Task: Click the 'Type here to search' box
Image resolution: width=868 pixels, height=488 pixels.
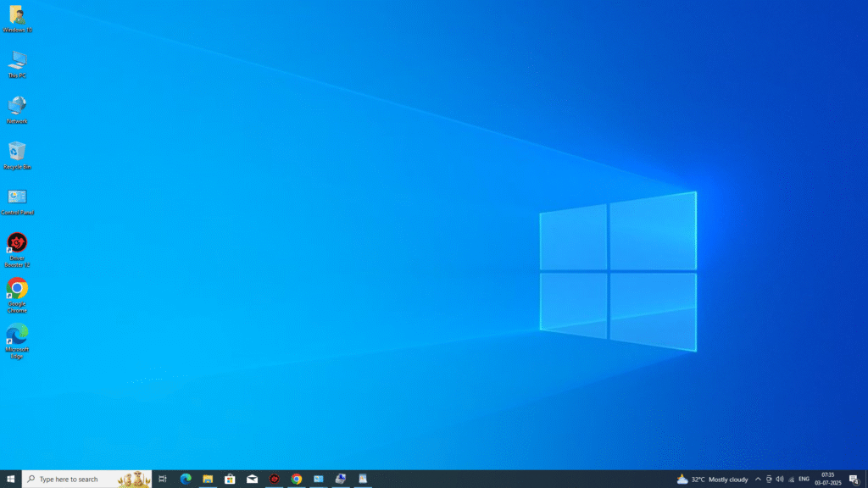Action: pyautogui.click(x=87, y=480)
